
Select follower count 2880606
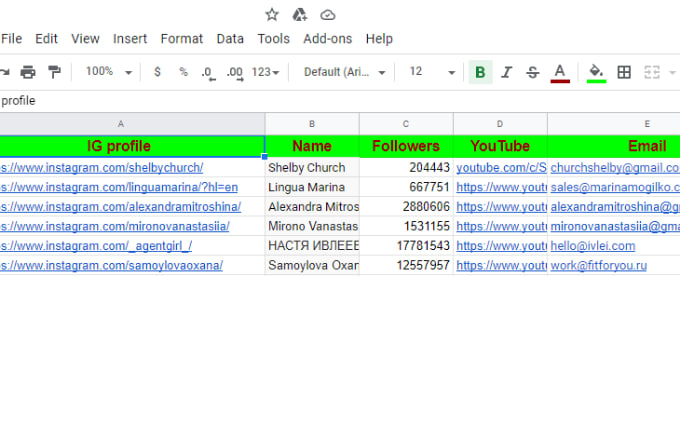[x=406, y=207]
